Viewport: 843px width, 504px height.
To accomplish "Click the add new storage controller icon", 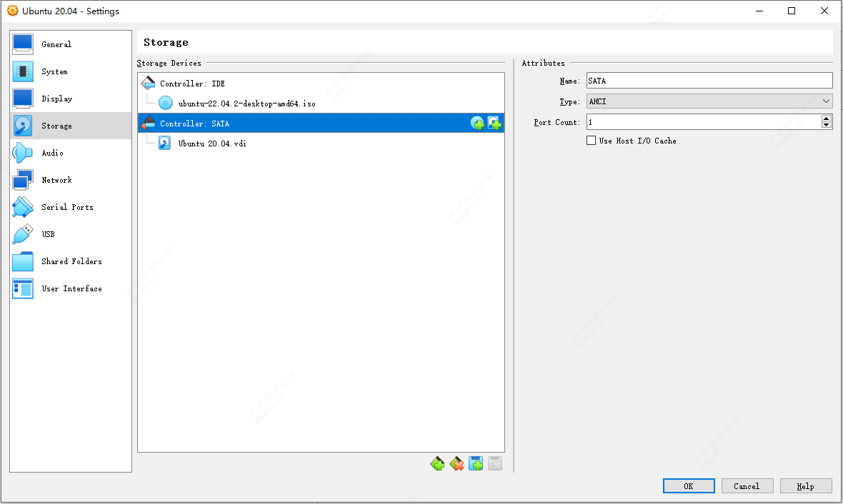I will pos(437,463).
